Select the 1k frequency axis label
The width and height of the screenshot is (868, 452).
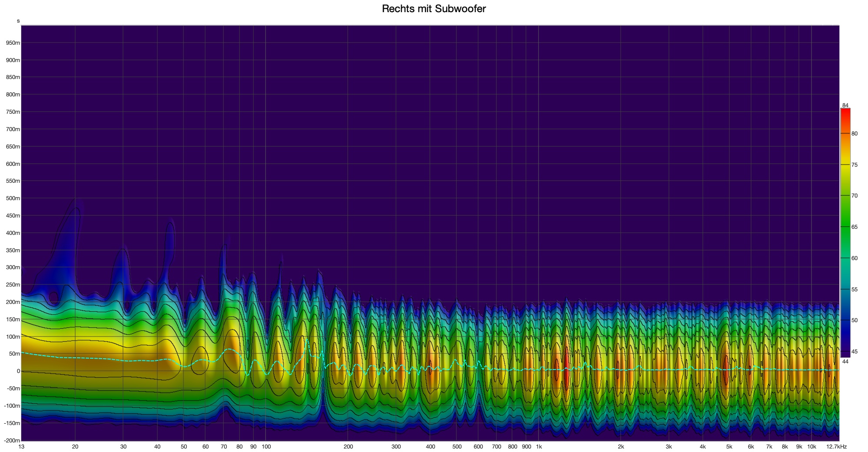tap(539, 447)
